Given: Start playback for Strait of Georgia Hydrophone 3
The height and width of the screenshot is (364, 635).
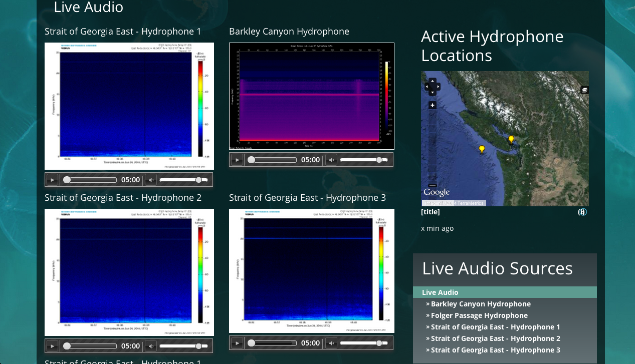Looking at the screenshot, I should tap(237, 343).
